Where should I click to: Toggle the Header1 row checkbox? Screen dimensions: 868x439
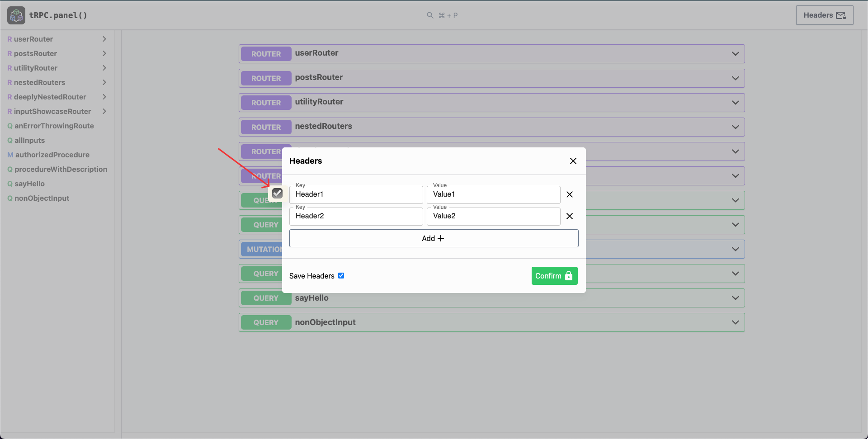click(277, 194)
